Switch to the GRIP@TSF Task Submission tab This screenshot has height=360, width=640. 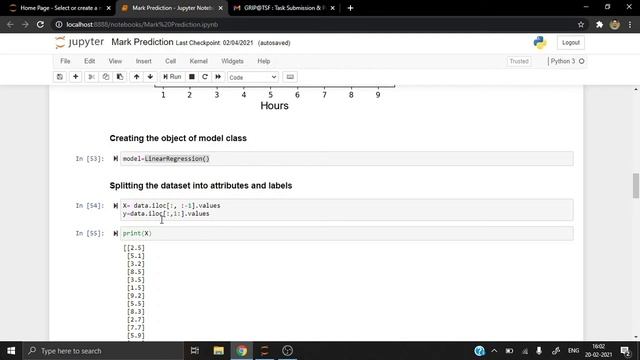(284, 8)
